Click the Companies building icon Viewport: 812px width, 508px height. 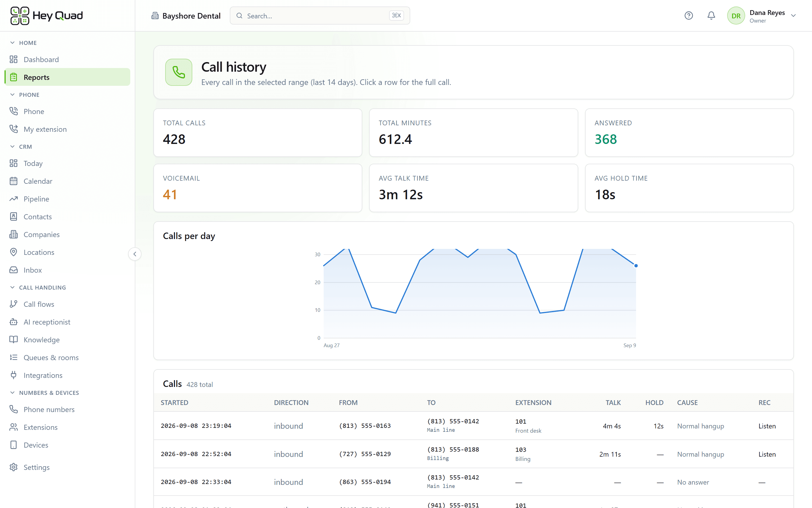pos(14,234)
